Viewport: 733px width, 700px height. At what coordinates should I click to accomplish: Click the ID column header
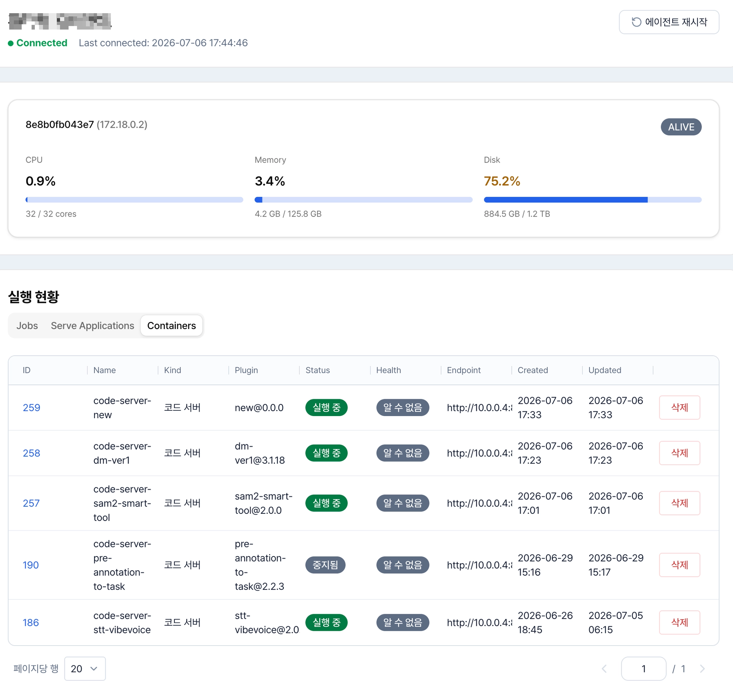26,370
